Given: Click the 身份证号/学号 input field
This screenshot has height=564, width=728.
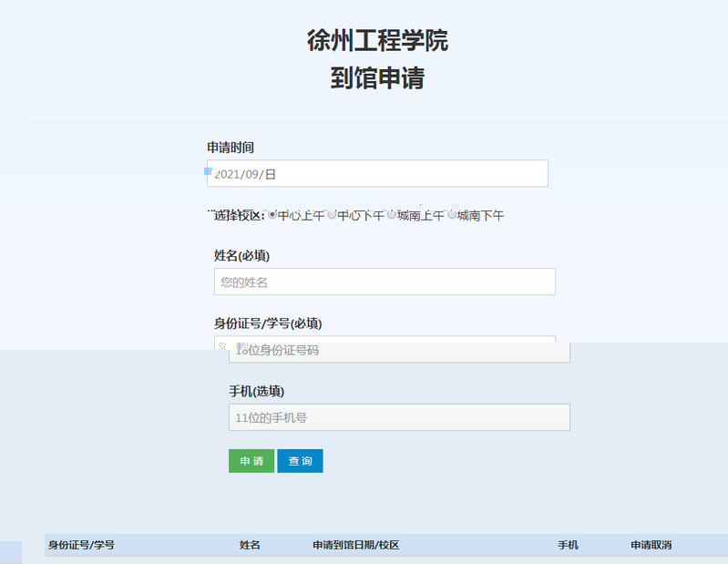Looking at the screenshot, I should coord(399,350).
